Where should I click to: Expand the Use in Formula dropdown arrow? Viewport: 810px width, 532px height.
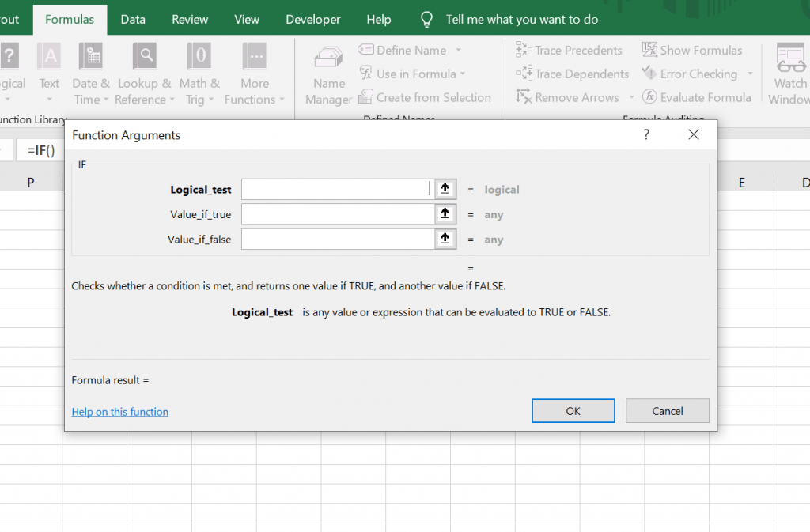coord(462,74)
